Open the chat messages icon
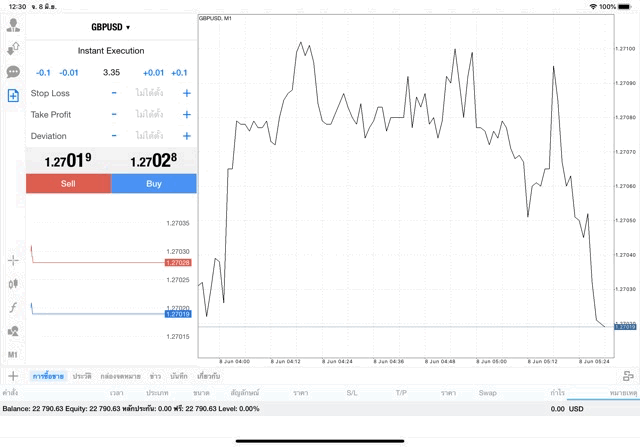The width and height of the screenshot is (640, 447). [13, 72]
